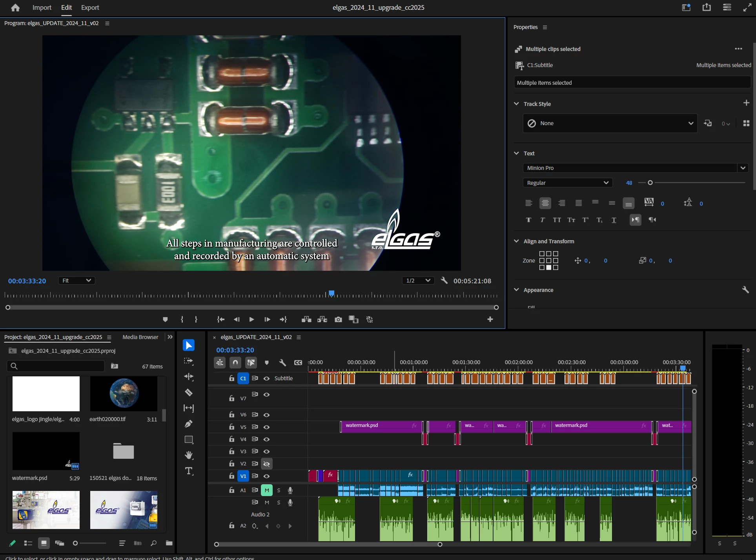Collapse the Align and Transform section
756x560 pixels.
pos(516,241)
